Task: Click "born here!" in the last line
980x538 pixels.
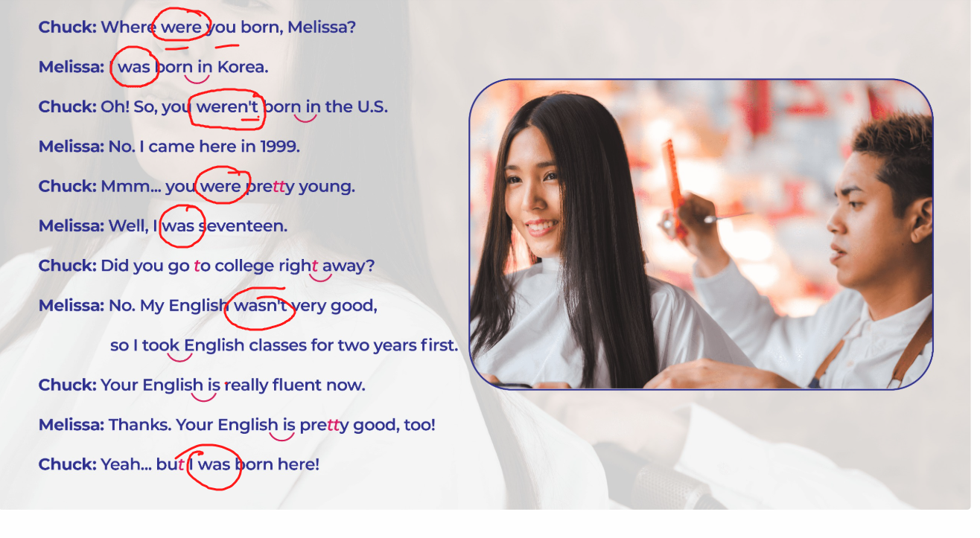Action: [277, 465]
